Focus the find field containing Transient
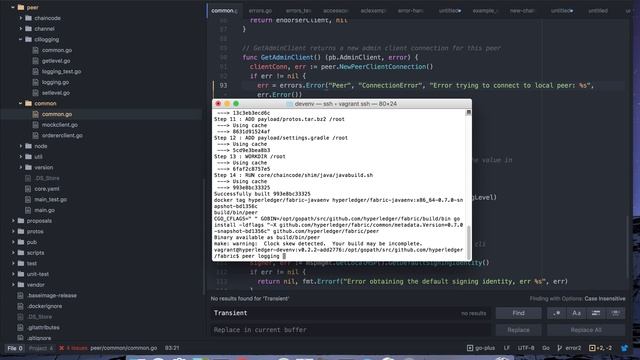The width and height of the screenshot is (640, 360). (x=351, y=313)
